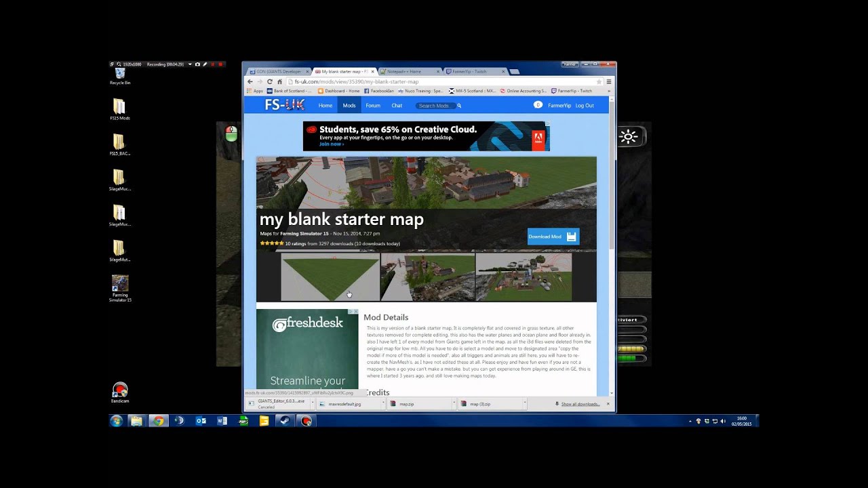
Task: Stop the Bandicam recording
Action: [x=220, y=64]
